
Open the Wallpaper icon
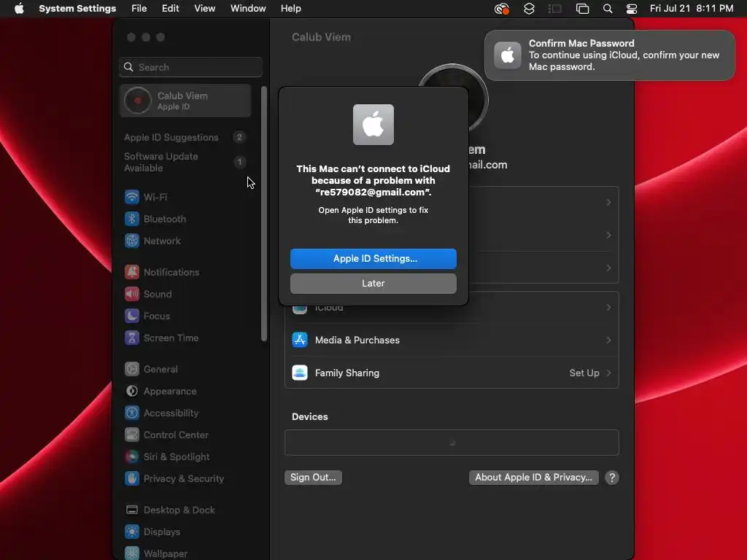click(x=132, y=553)
